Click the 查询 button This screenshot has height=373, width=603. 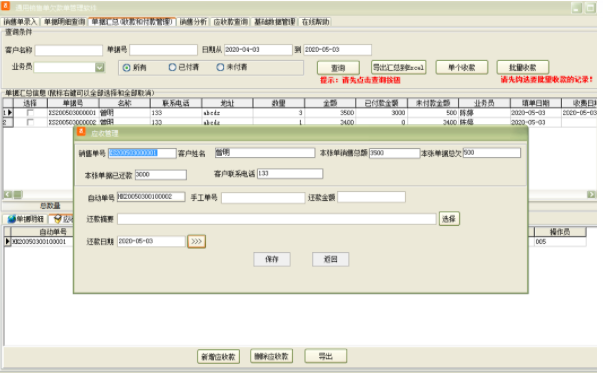338,68
